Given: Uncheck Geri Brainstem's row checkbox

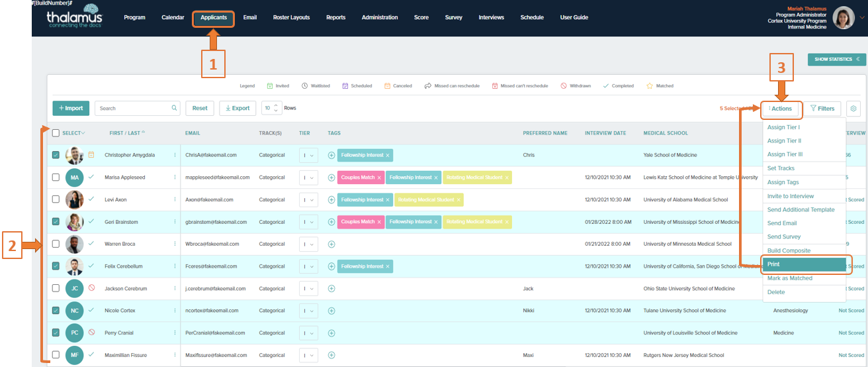Looking at the screenshot, I should click(x=56, y=222).
